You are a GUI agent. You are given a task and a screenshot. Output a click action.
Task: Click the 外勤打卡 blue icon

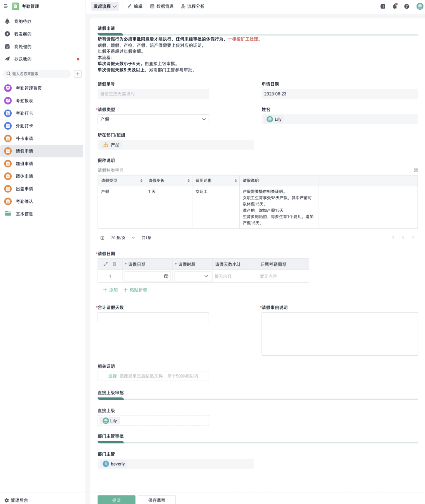click(x=8, y=126)
